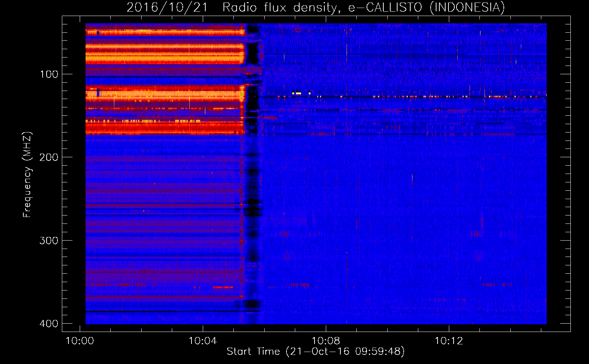
Task: Click the 10:04 time tick label
Action: point(203,341)
